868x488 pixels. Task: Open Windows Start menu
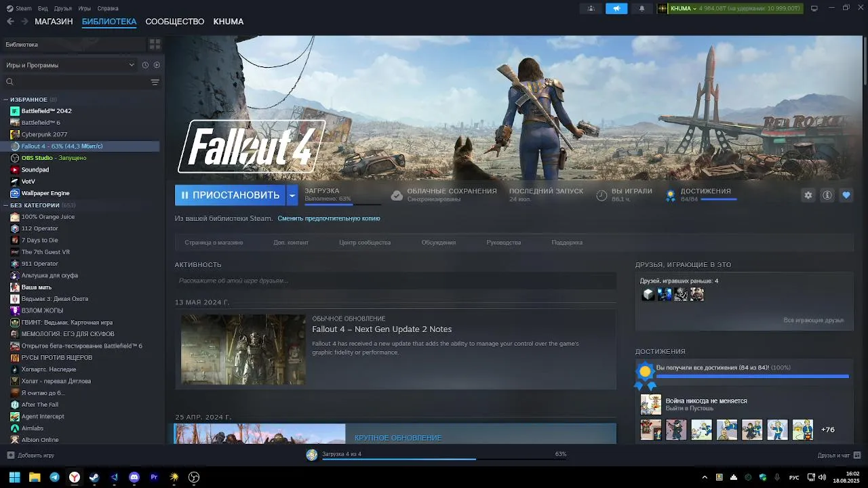(x=14, y=477)
